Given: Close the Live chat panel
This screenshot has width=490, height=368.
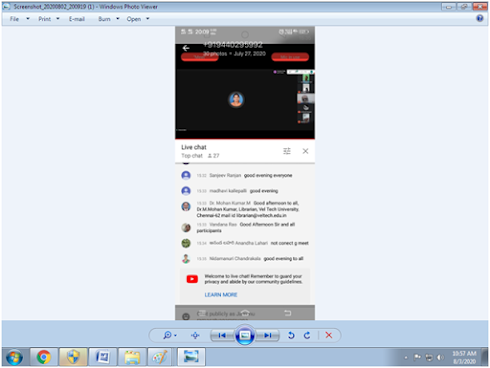Looking at the screenshot, I should (x=305, y=151).
